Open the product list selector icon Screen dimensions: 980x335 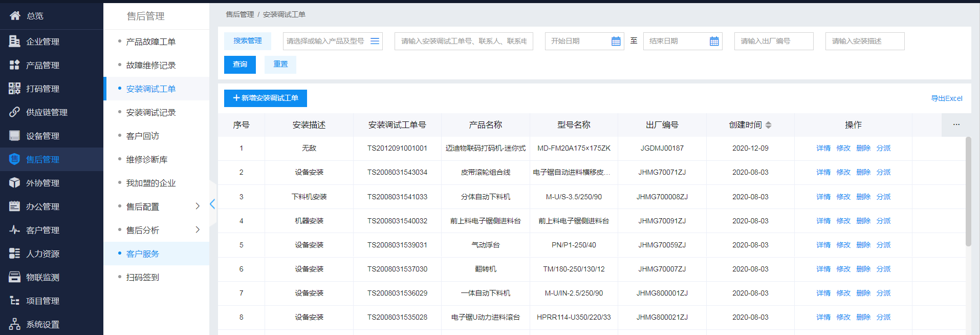pyautogui.click(x=375, y=41)
